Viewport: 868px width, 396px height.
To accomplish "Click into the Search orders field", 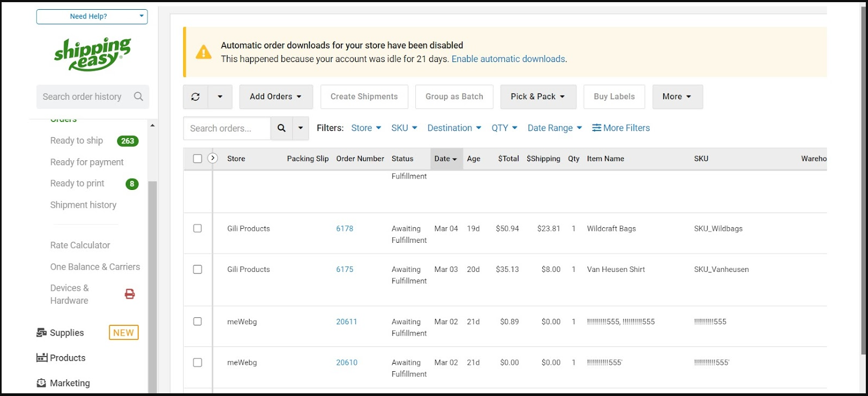I will click(x=227, y=128).
